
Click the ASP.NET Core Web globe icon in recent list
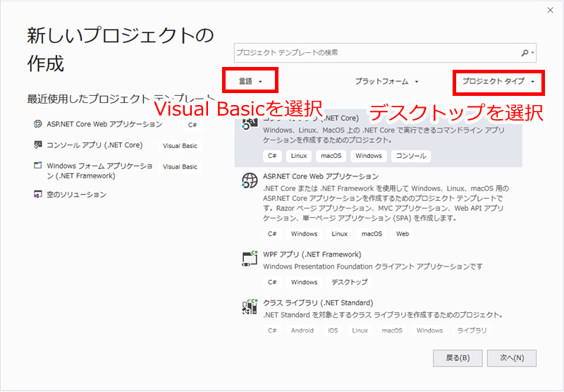click(38, 124)
